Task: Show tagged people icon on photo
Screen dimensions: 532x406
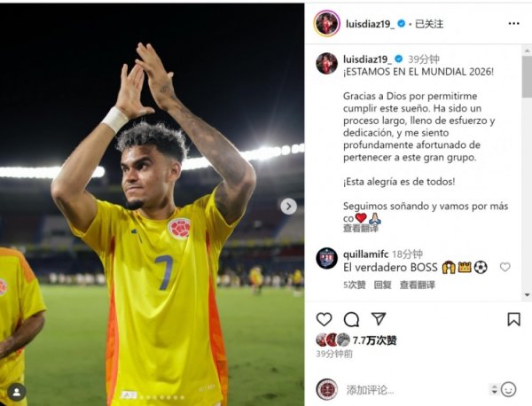Action: [16, 392]
